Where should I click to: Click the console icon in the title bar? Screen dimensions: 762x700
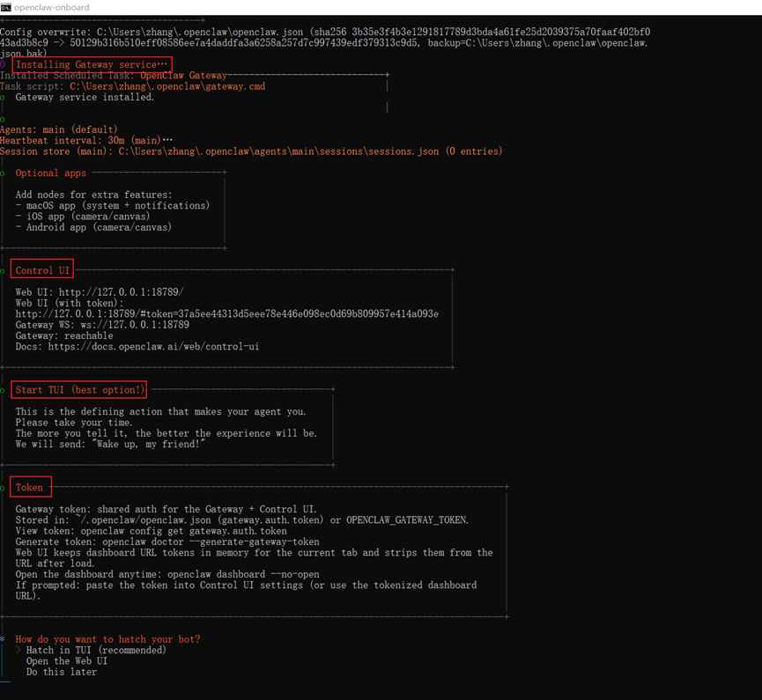click(x=6, y=7)
